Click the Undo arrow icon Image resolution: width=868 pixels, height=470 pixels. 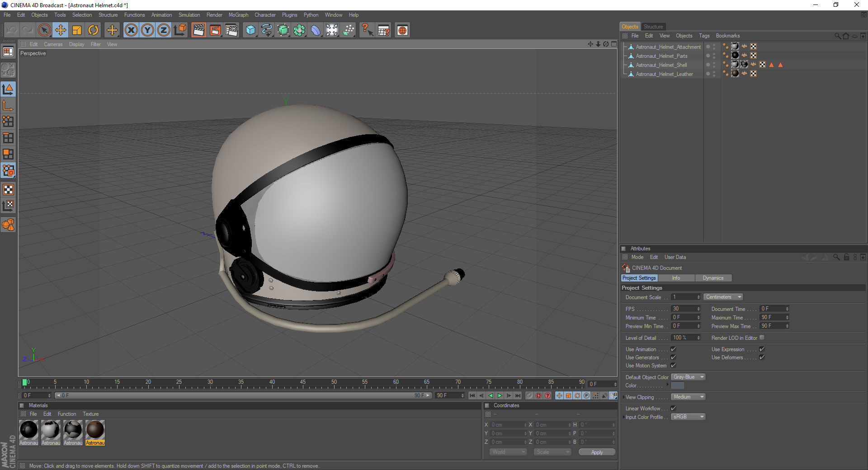(x=12, y=30)
